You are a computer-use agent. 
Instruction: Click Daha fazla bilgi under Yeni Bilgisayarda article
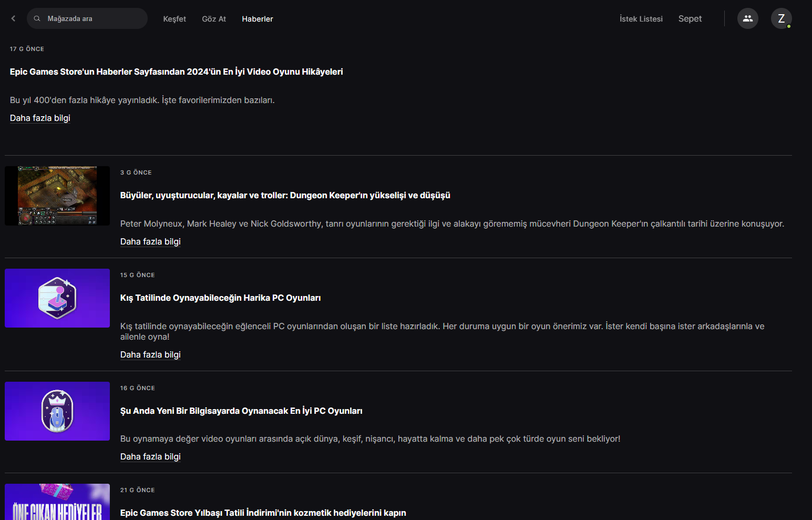[150, 456]
